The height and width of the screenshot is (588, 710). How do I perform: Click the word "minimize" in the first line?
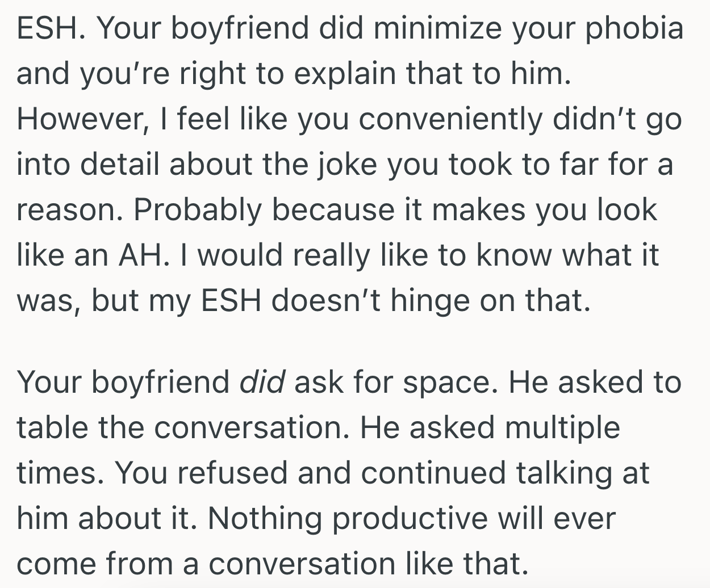pos(437,28)
